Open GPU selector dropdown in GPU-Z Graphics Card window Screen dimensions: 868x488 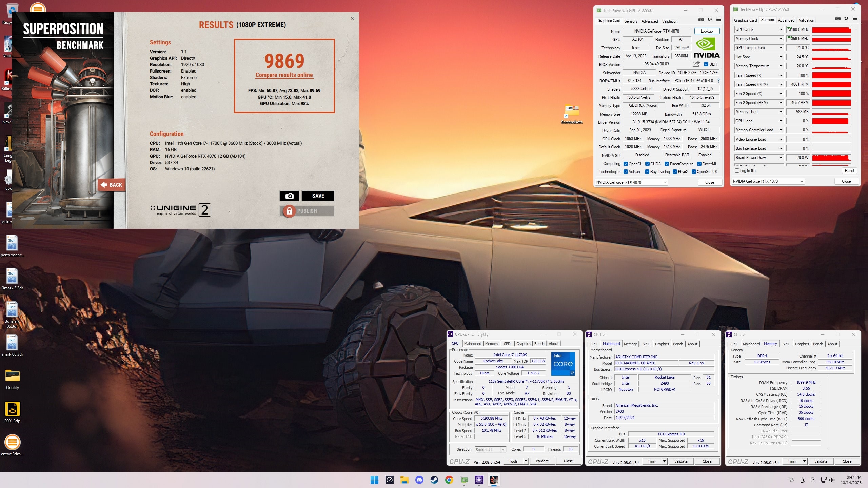632,182
